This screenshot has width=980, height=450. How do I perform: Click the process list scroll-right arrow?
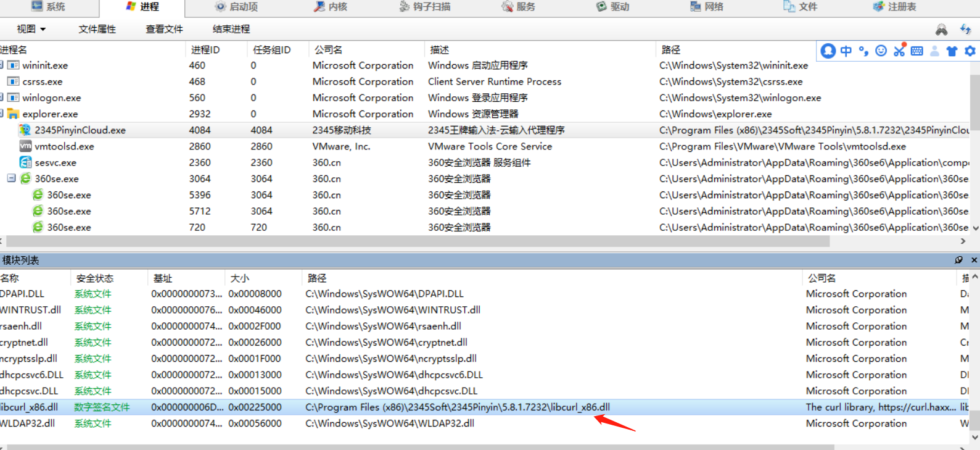tap(963, 241)
